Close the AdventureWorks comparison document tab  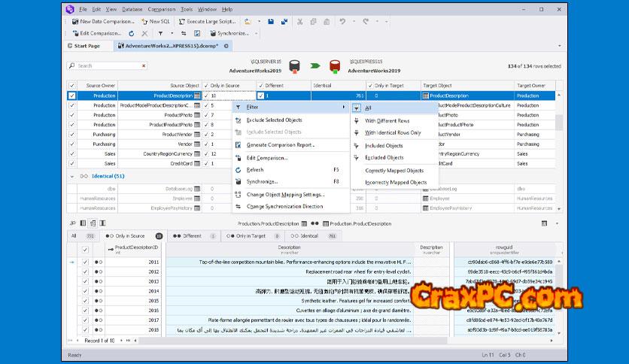pyautogui.click(x=226, y=46)
